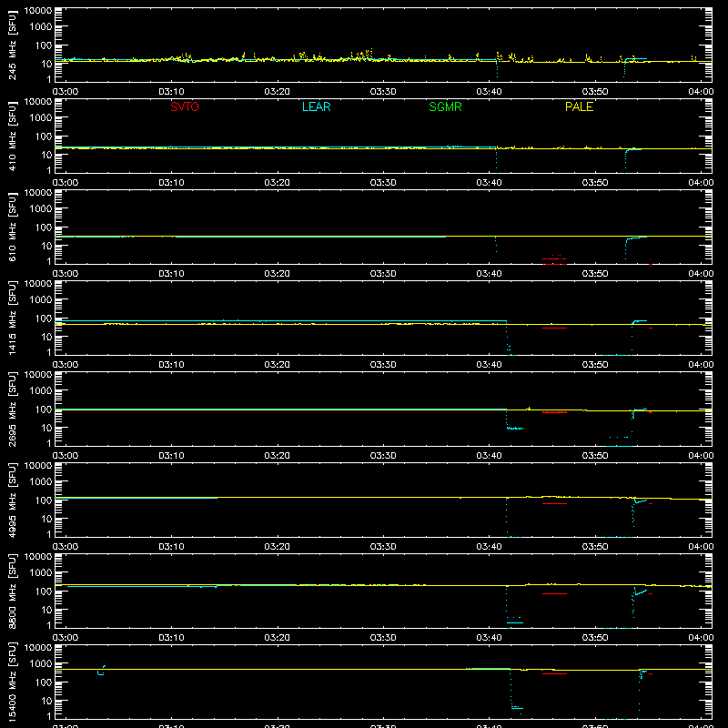The height and width of the screenshot is (728, 728).
Task: Click the 1000 y-axis value of the 4995 MHz panel
Action: coord(41,482)
